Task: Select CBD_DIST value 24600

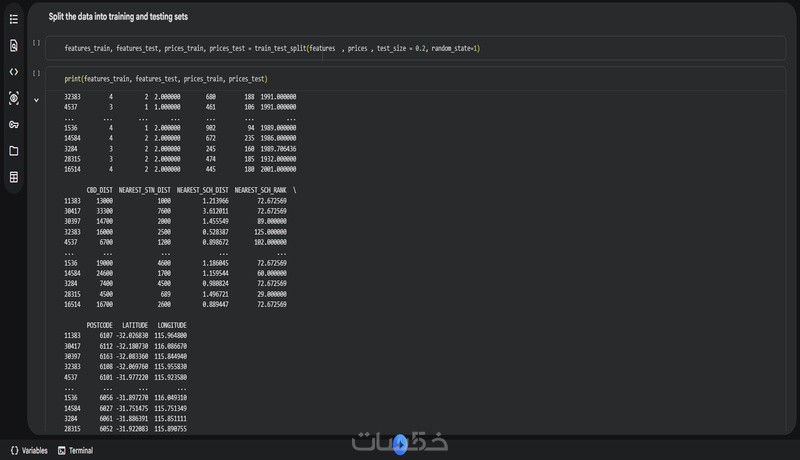Action: (x=105, y=273)
